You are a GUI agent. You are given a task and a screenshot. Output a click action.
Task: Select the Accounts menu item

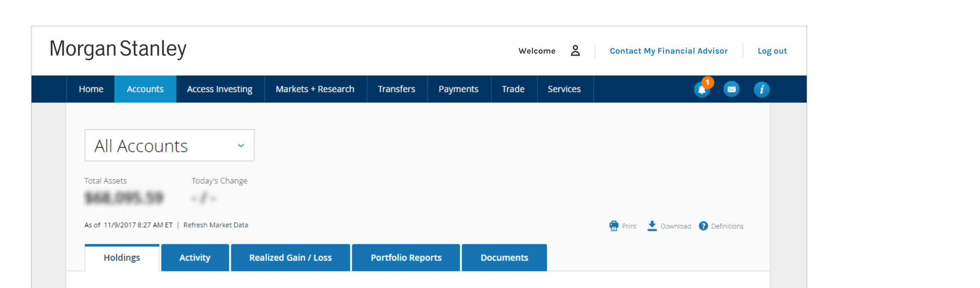[x=145, y=89]
